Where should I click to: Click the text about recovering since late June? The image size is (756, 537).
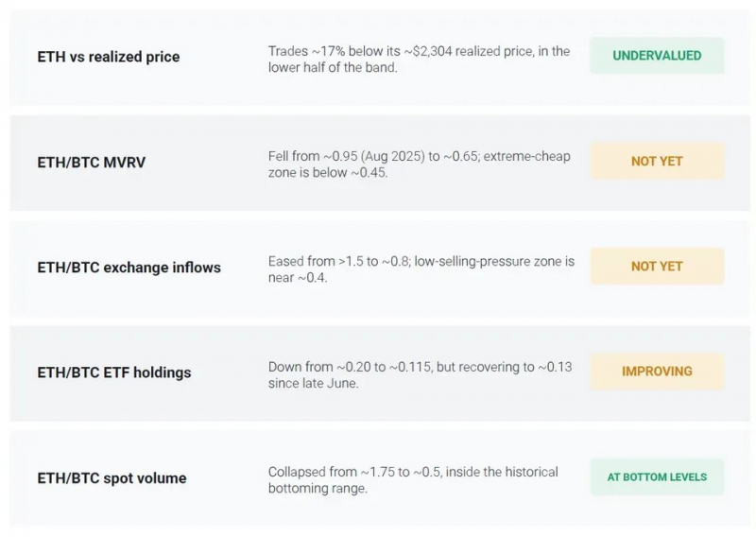pyautogui.click(x=420, y=375)
